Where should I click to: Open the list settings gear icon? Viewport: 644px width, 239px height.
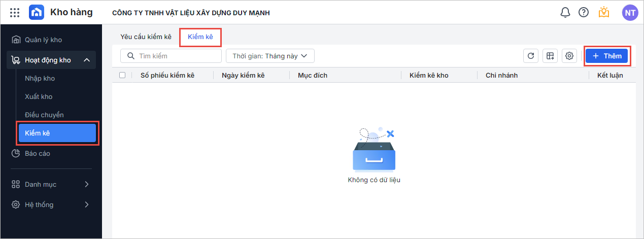[x=569, y=56]
